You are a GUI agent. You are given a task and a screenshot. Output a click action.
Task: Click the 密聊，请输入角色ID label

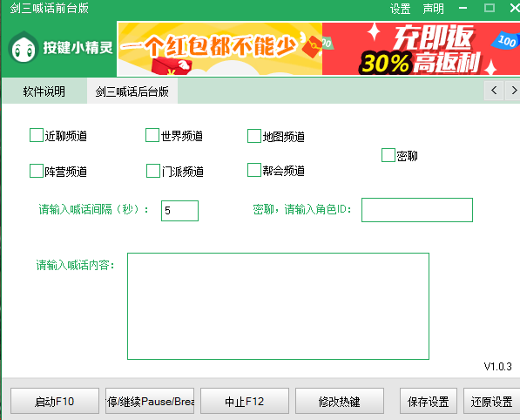tap(301, 209)
